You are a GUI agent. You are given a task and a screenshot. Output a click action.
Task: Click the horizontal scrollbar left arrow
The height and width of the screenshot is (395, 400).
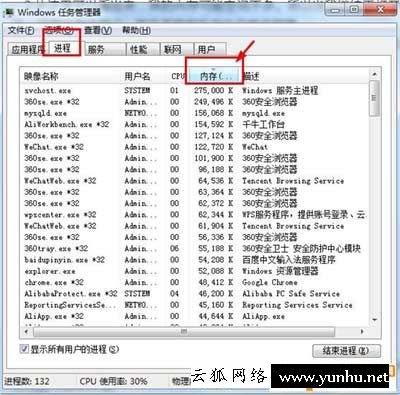click(26, 332)
